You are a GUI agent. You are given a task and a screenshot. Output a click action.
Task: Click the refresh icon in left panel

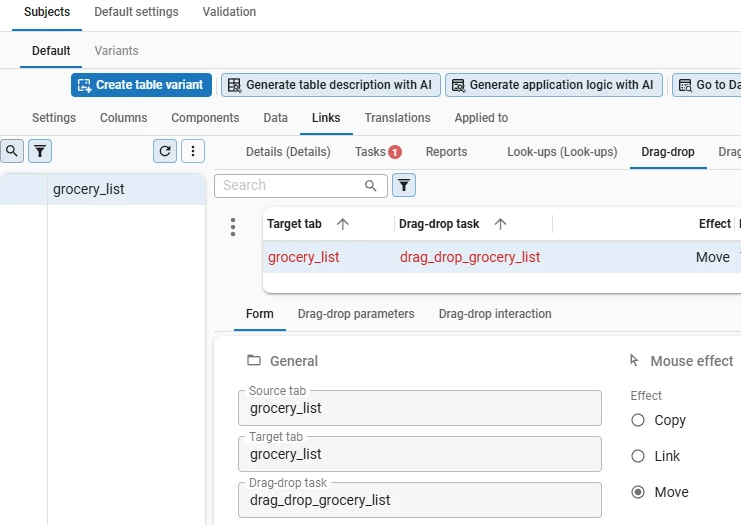tap(165, 151)
